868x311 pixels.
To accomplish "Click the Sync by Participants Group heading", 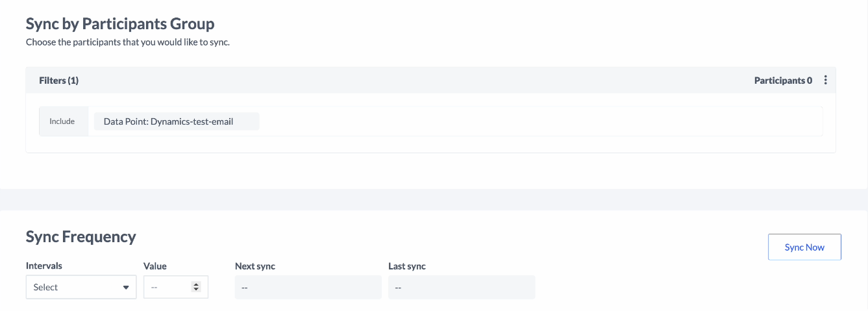I will click(120, 24).
